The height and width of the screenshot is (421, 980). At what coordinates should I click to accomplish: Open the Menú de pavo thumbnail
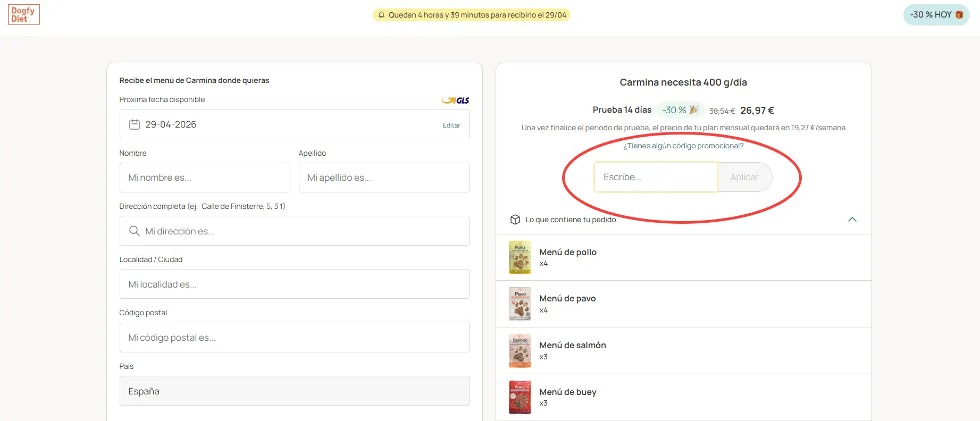click(x=520, y=304)
